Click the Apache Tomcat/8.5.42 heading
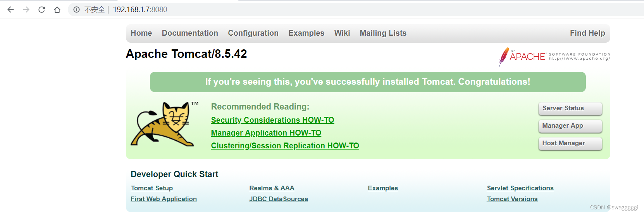This screenshot has height=214, width=644. [186, 54]
